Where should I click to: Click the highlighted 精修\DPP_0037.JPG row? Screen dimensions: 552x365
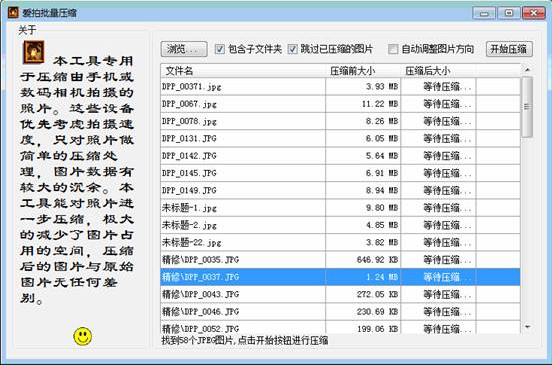(340, 277)
